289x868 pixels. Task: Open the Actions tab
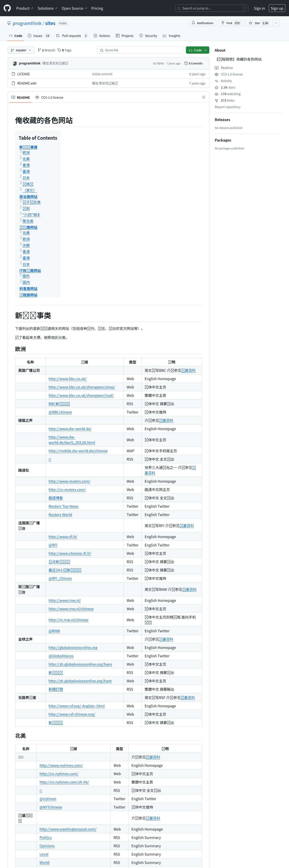(x=102, y=36)
